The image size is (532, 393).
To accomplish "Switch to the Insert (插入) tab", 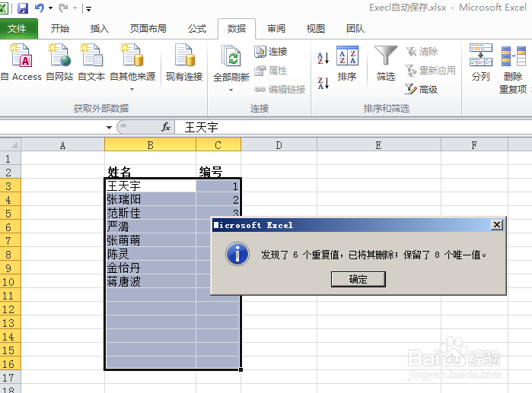I will tap(100, 29).
